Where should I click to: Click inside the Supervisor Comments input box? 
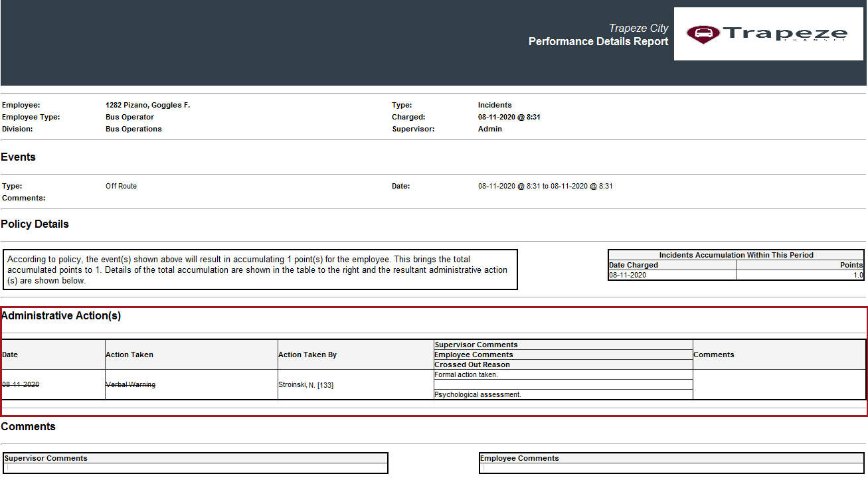[195, 468]
